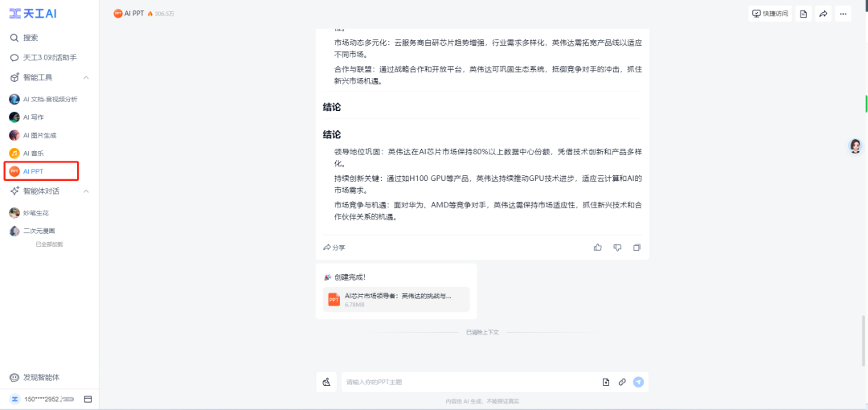Click the thumbs down icon
Viewport: 868px width, 410px height.
(x=617, y=248)
